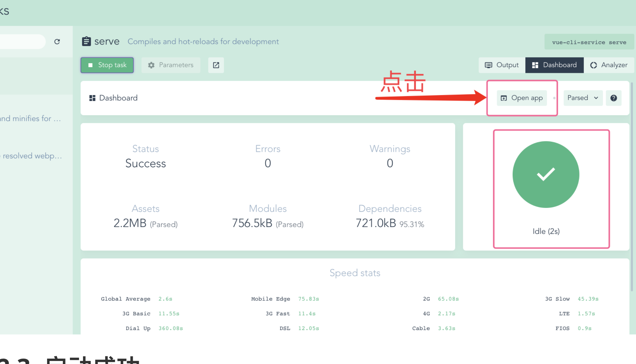Image resolution: width=636 pixels, height=364 pixels.
Task: Click the Status Success value
Action: coord(146,164)
